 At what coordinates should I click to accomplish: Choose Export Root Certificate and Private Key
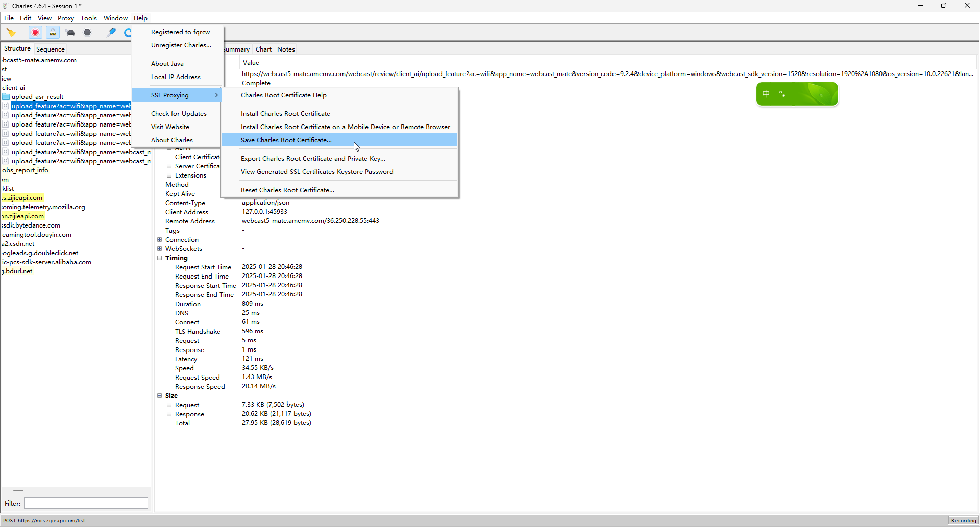(339, 159)
